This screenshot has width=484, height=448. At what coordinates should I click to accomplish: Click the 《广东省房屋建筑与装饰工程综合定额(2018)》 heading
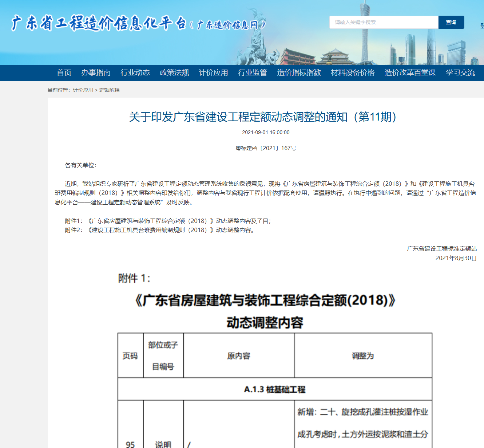coord(265,300)
